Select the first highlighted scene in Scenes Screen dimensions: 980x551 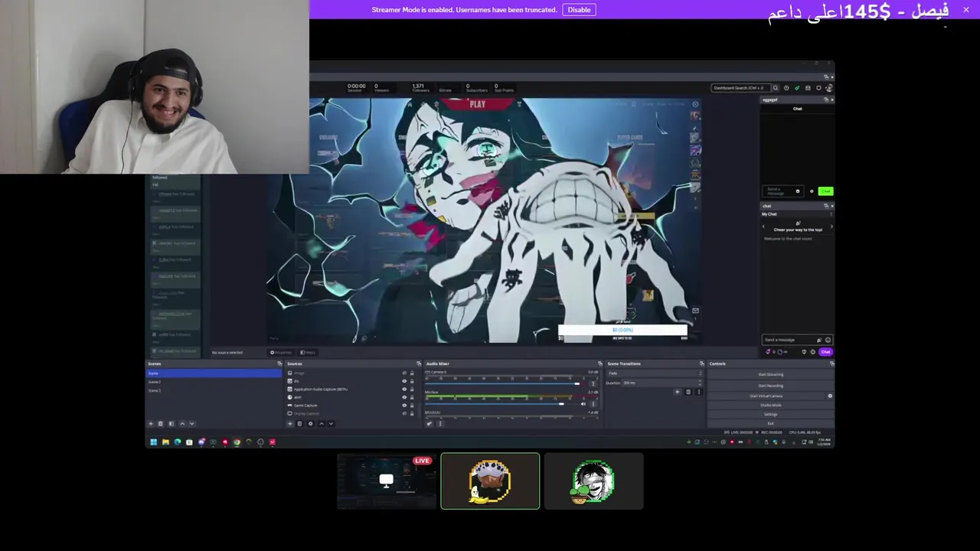(x=214, y=373)
